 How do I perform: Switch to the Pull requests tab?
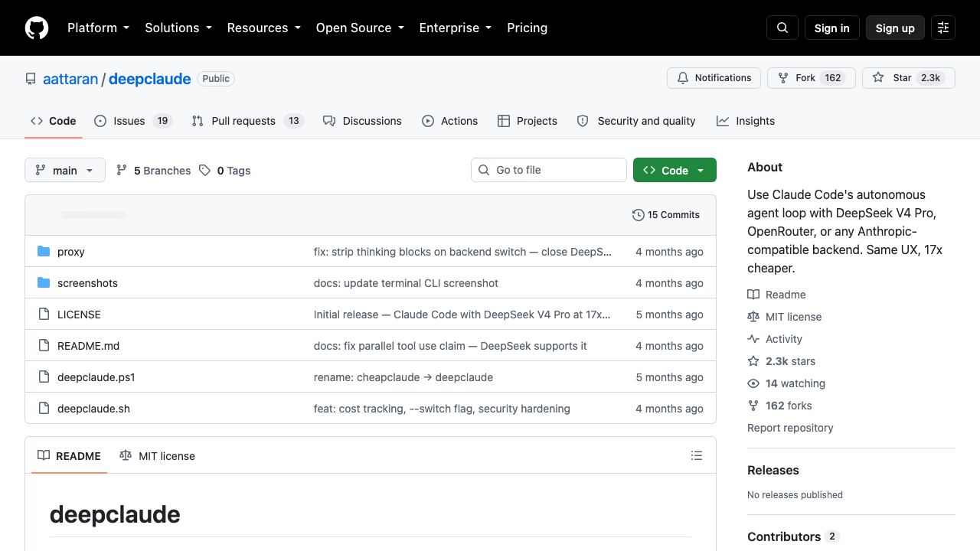247,121
